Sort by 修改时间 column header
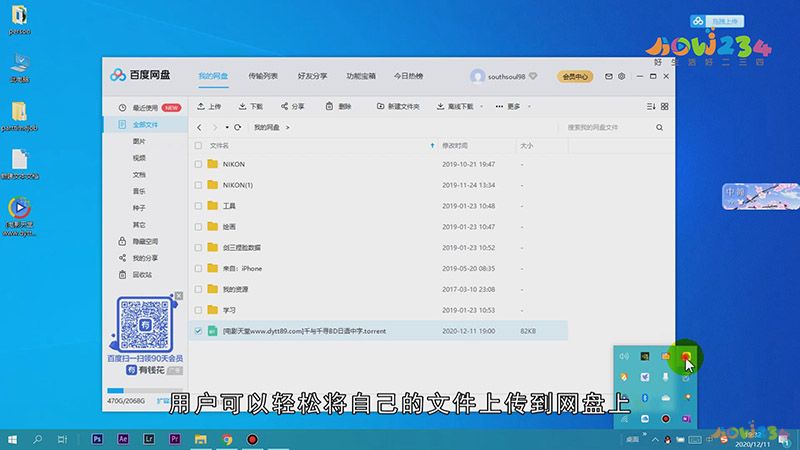The height and width of the screenshot is (450, 800). pos(455,145)
